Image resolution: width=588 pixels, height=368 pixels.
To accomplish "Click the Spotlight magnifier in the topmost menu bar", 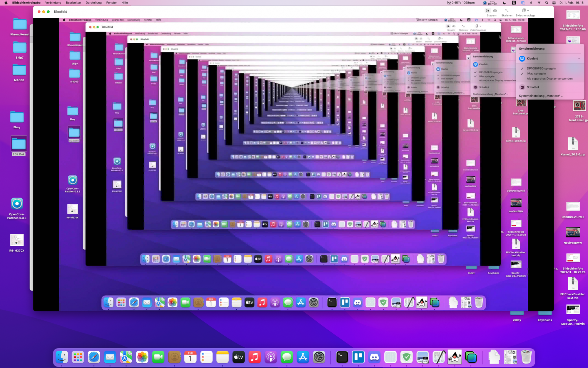I will click(547, 3).
